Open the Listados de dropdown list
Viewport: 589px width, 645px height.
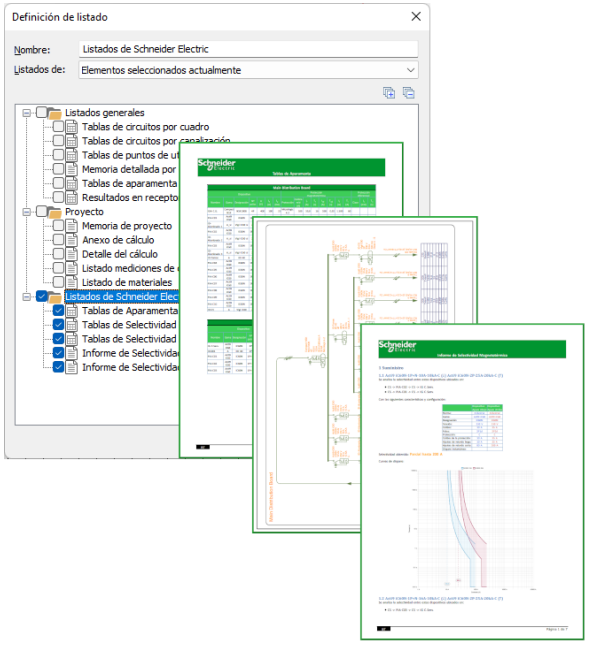248,70
